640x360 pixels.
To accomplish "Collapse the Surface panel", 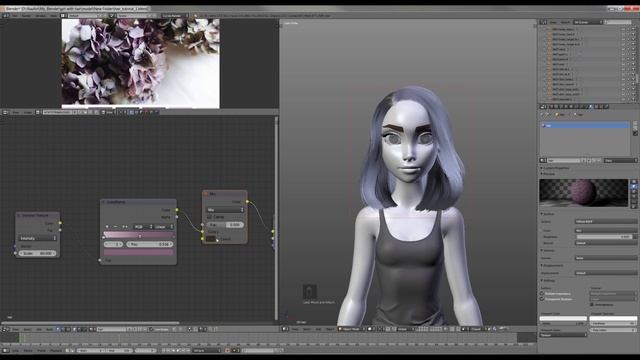I will pyautogui.click(x=542, y=214).
